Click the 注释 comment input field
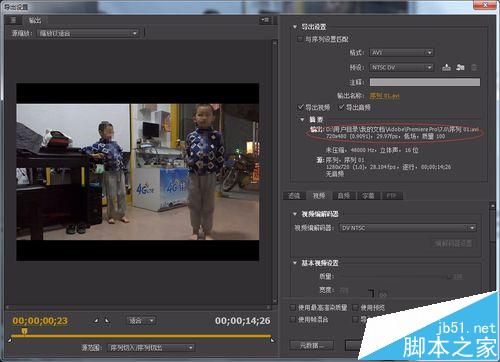500x362 pixels. [x=425, y=82]
